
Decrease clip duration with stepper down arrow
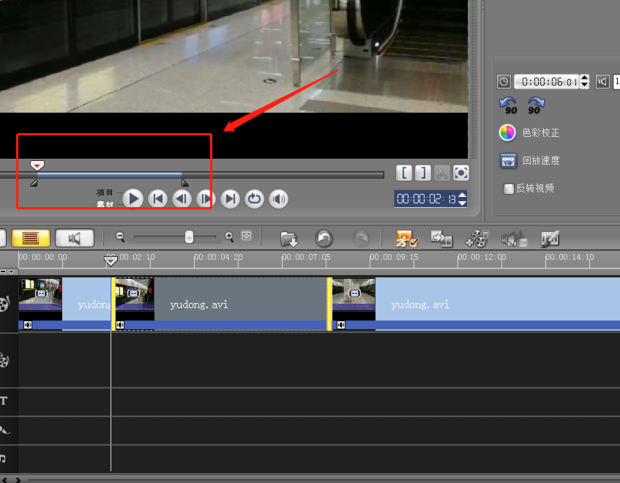pyautogui.click(x=584, y=85)
